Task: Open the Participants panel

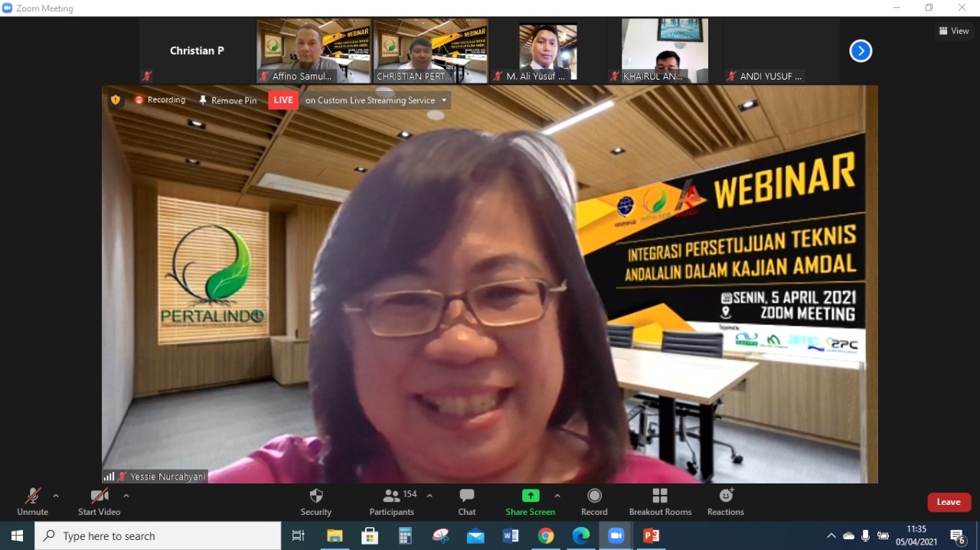Action: pos(392,501)
